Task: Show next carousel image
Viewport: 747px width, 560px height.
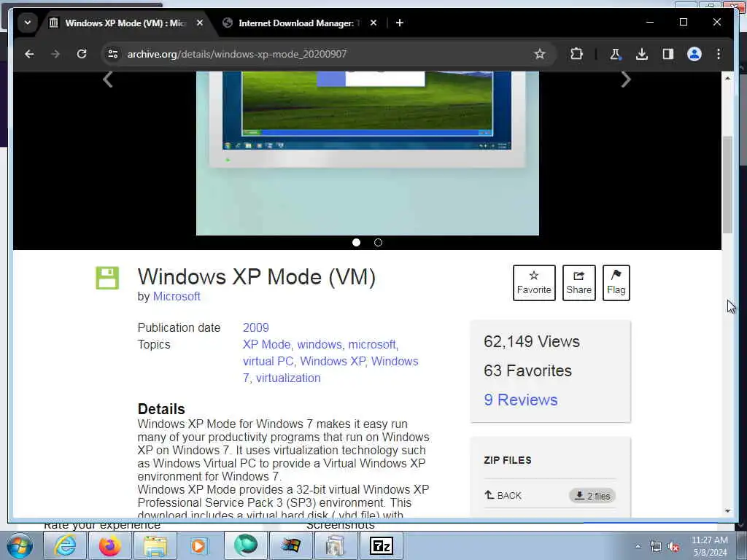Action: coord(625,79)
